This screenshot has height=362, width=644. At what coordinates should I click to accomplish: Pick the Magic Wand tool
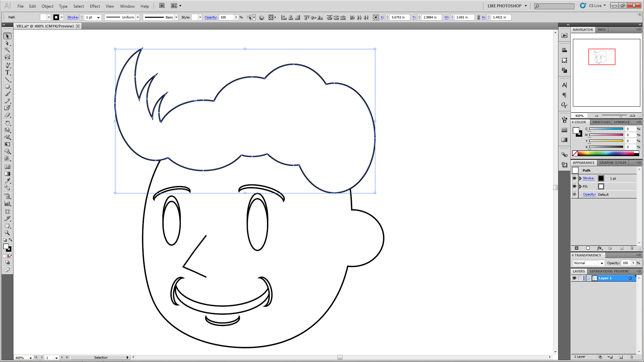click(x=7, y=50)
